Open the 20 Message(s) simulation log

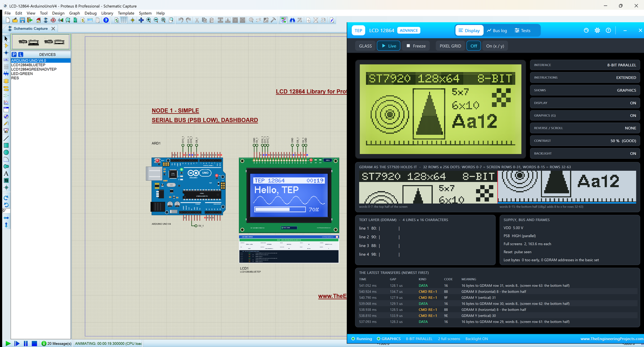57,343
